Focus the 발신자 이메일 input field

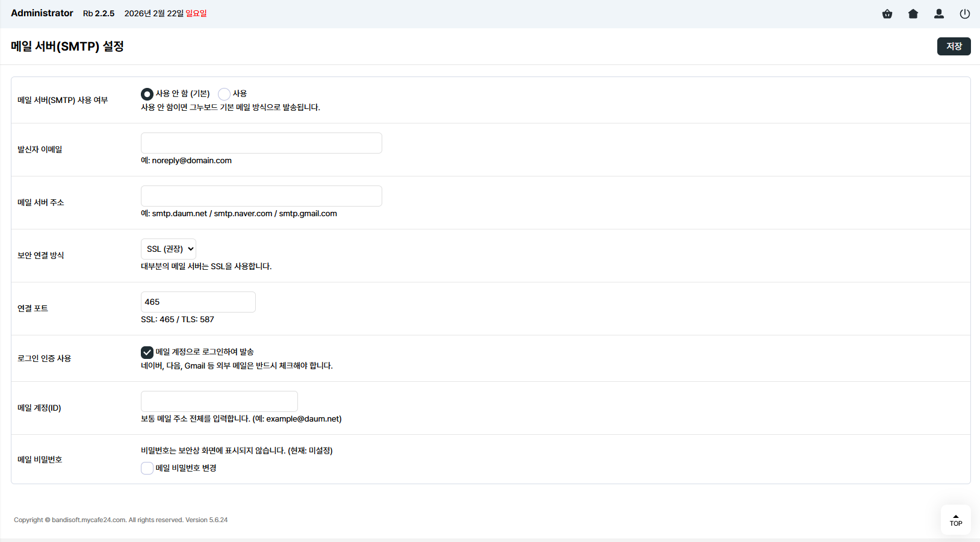[x=261, y=143]
